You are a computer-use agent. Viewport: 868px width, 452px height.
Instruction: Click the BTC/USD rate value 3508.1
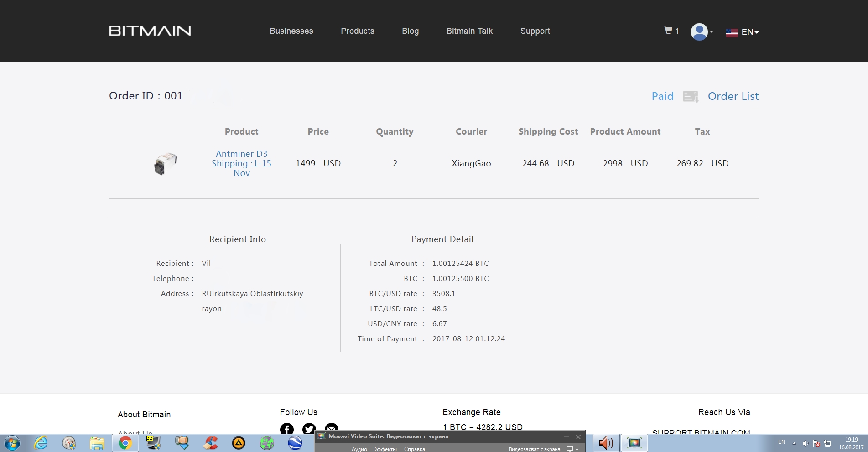click(444, 293)
